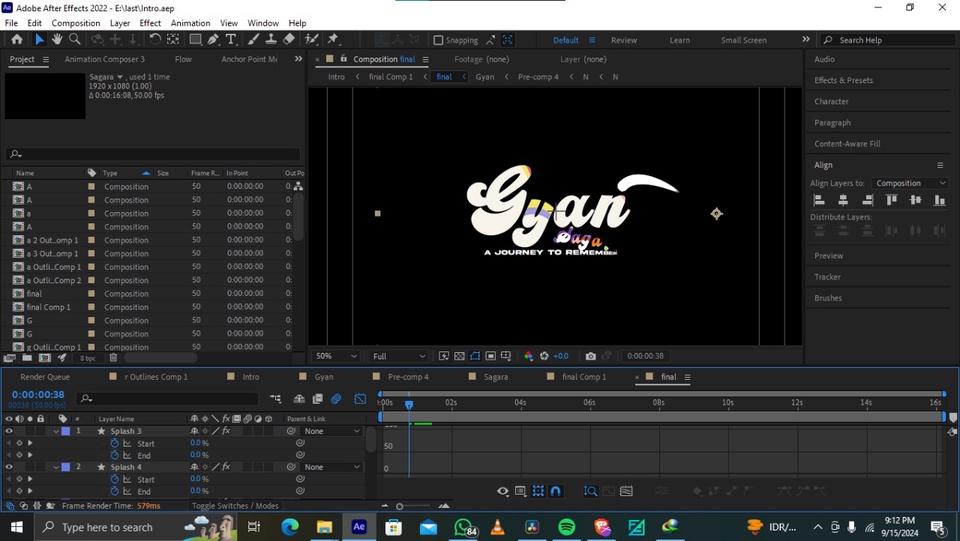The height and width of the screenshot is (541, 960).
Task: Enable the Snapping checkbox
Action: coord(438,40)
